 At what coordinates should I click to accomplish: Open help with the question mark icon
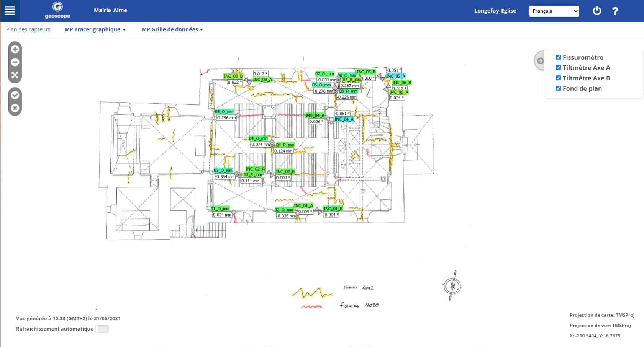pyautogui.click(x=615, y=11)
